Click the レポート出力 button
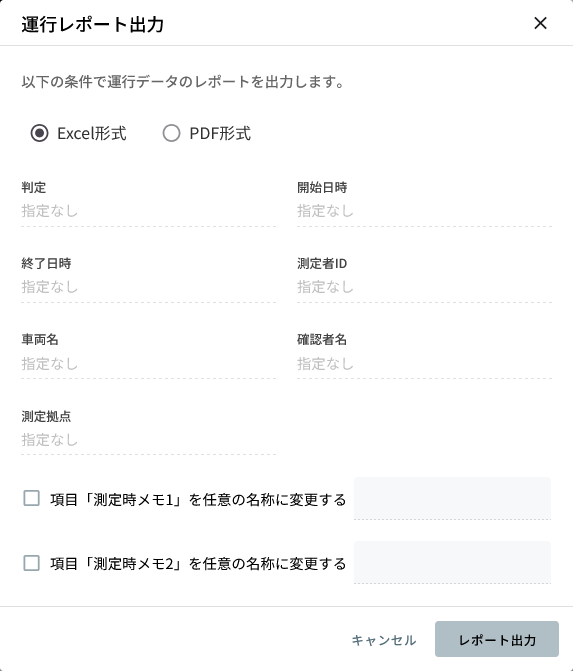This screenshot has width=573, height=671. pos(497,639)
